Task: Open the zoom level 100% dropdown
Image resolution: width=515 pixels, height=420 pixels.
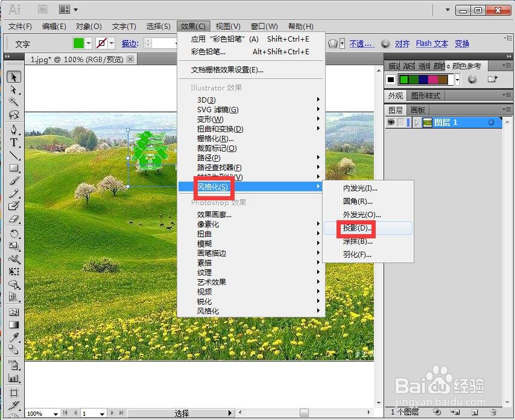Action: pos(55,413)
